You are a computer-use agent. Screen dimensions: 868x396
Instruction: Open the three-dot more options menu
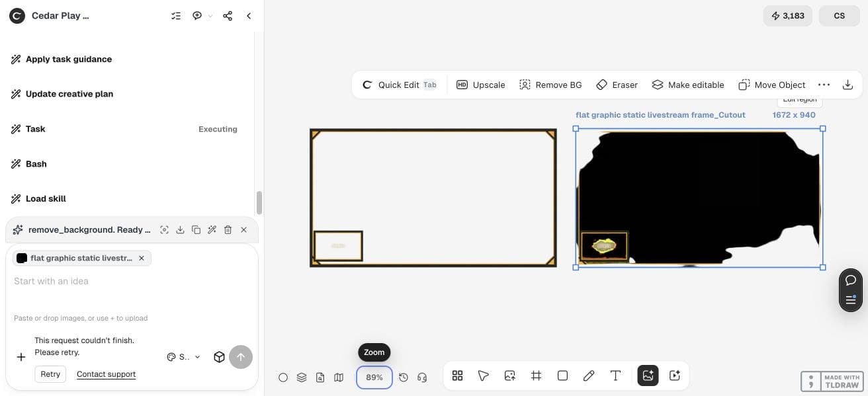coord(824,85)
